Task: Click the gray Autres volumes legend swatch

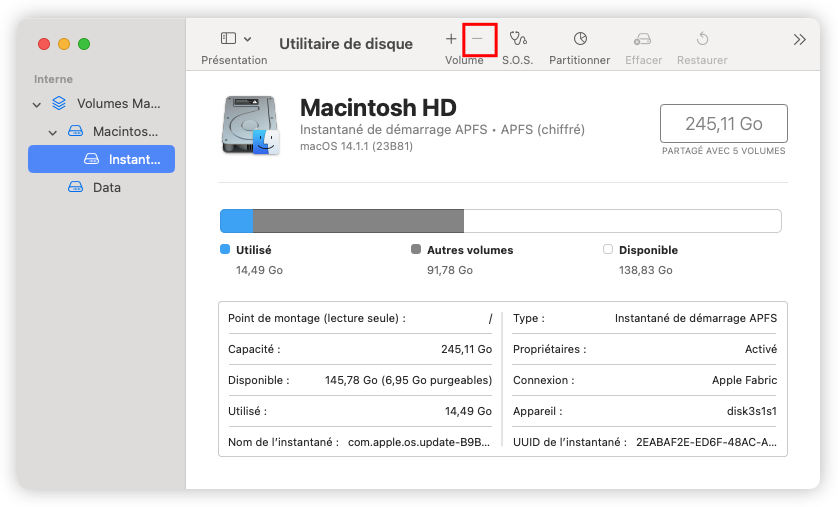Action: (x=416, y=249)
